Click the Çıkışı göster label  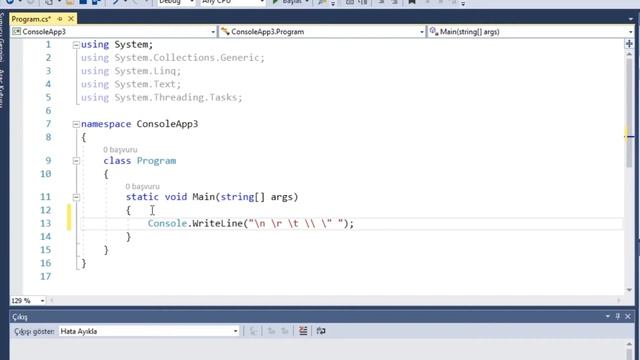tap(34, 331)
